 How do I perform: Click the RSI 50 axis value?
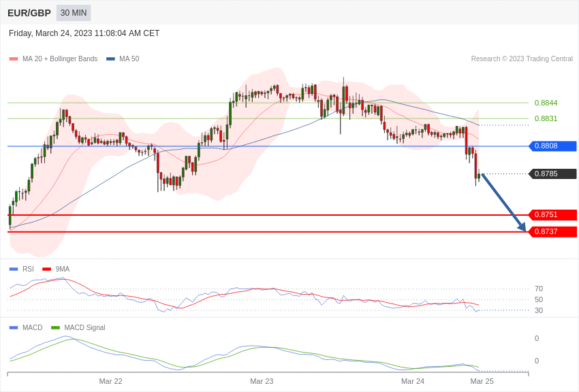538,299
